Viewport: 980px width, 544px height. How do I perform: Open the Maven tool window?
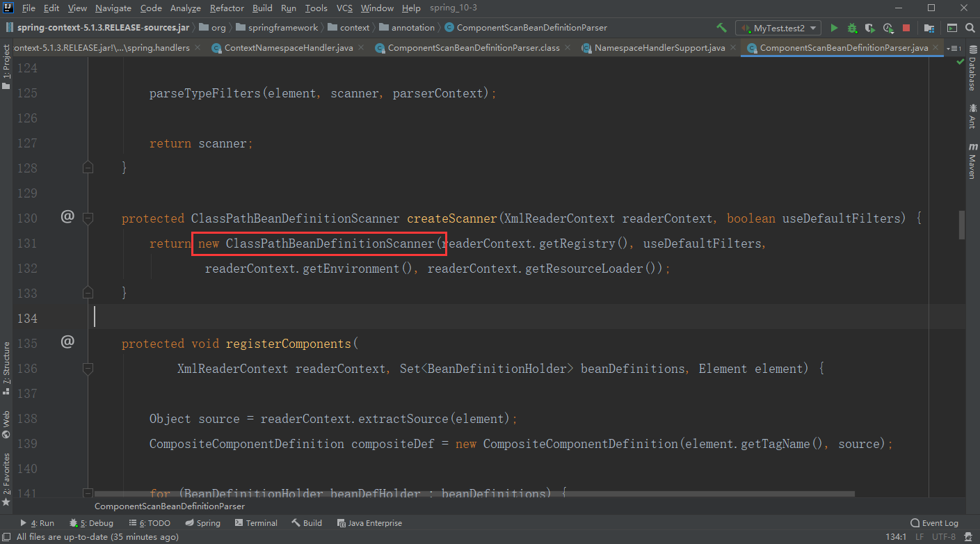(972, 161)
